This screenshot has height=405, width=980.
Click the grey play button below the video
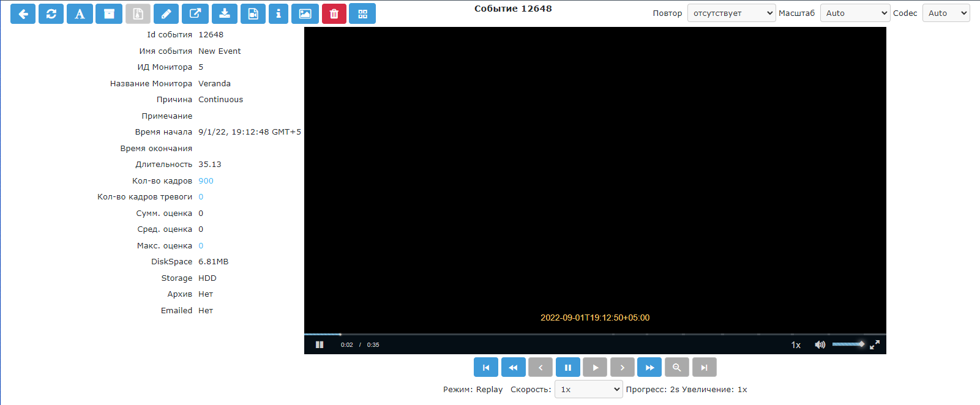click(x=595, y=367)
